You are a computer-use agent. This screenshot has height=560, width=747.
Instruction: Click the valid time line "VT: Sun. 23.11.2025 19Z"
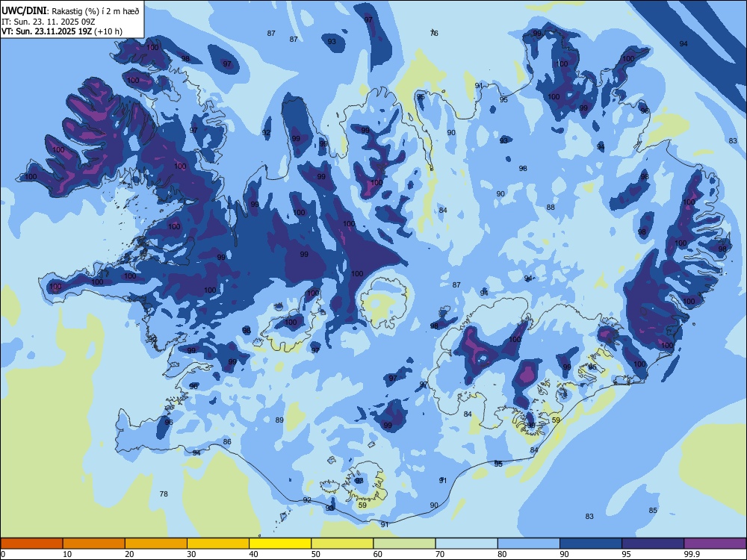[x=46, y=32]
